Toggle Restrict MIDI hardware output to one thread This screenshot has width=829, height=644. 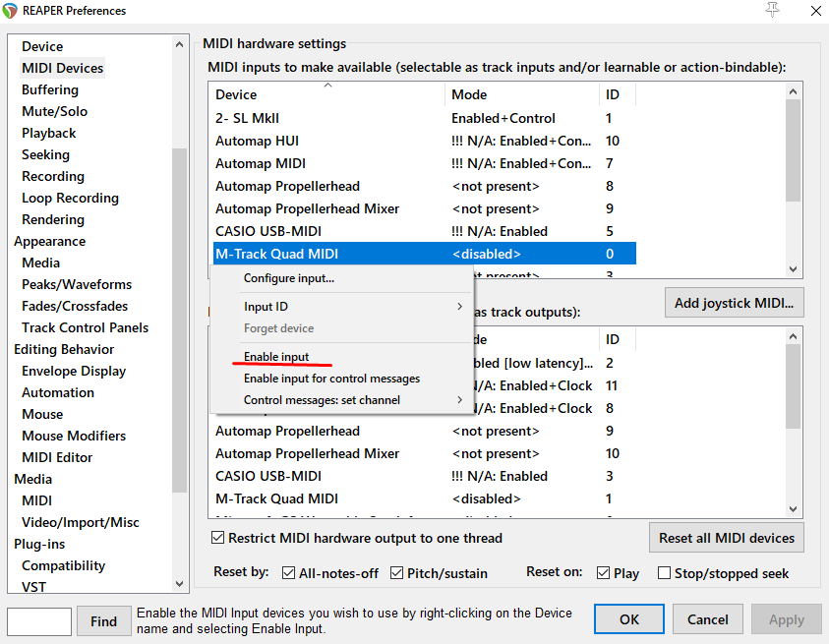218,538
